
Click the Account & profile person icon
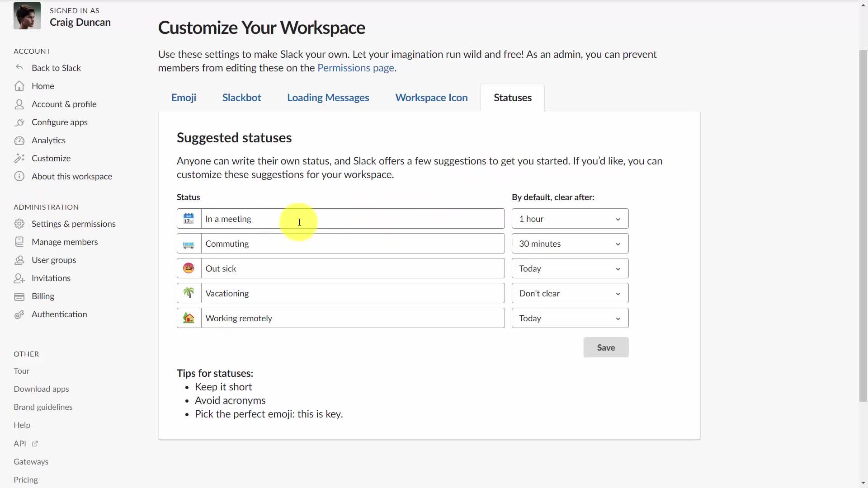click(19, 104)
